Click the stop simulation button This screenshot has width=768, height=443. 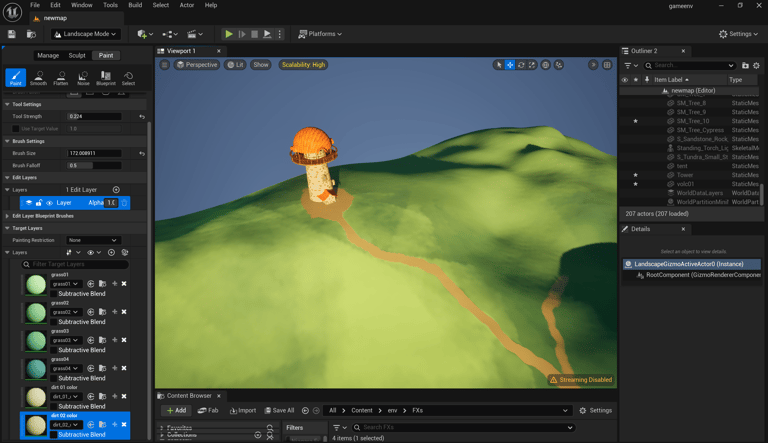(x=255, y=34)
